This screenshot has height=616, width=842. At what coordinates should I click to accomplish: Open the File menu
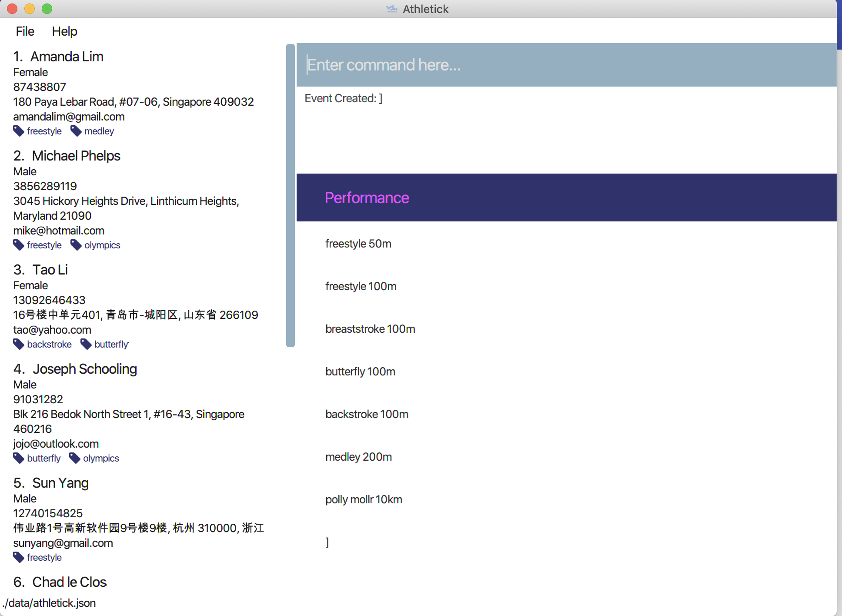[x=25, y=31]
